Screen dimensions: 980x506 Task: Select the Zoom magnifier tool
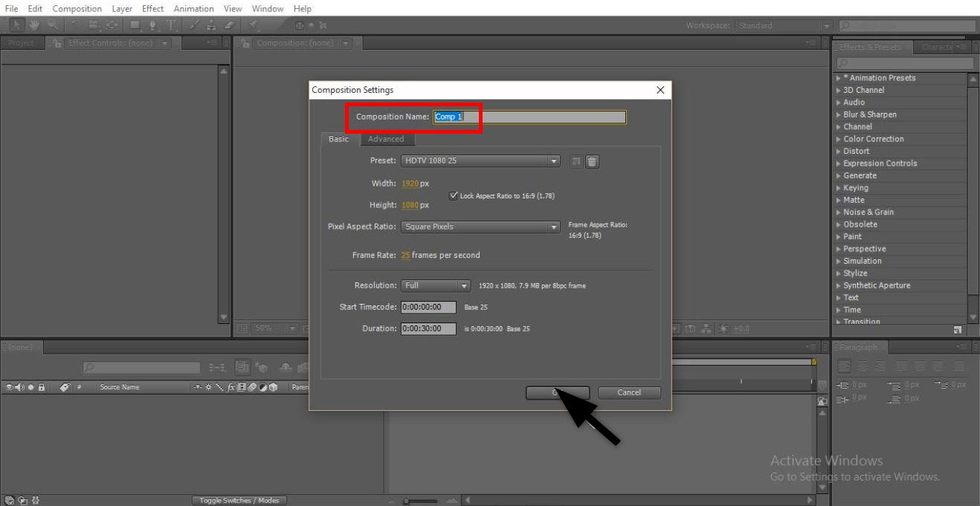tap(54, 25)
